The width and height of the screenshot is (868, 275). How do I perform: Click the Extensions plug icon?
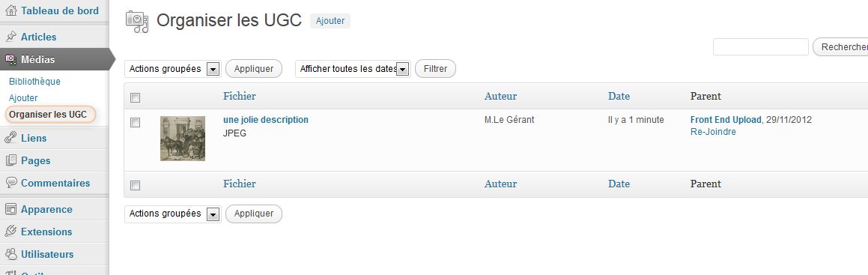10,232
